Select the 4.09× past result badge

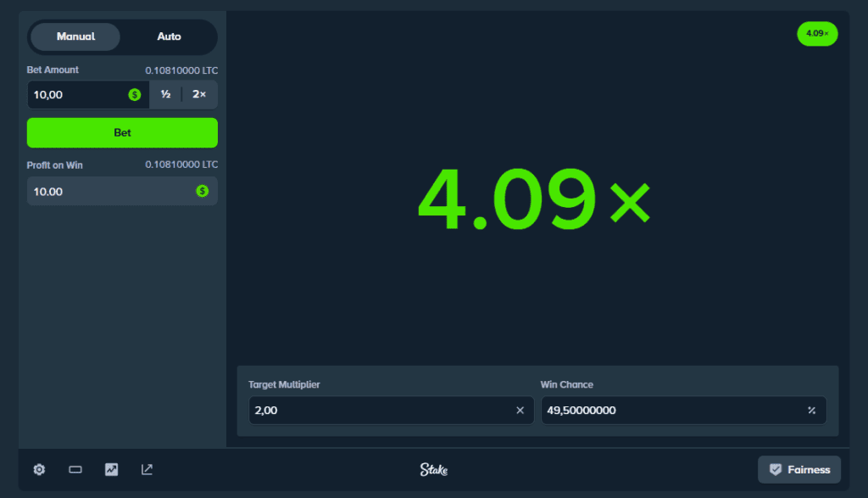(x=816, y=33)
